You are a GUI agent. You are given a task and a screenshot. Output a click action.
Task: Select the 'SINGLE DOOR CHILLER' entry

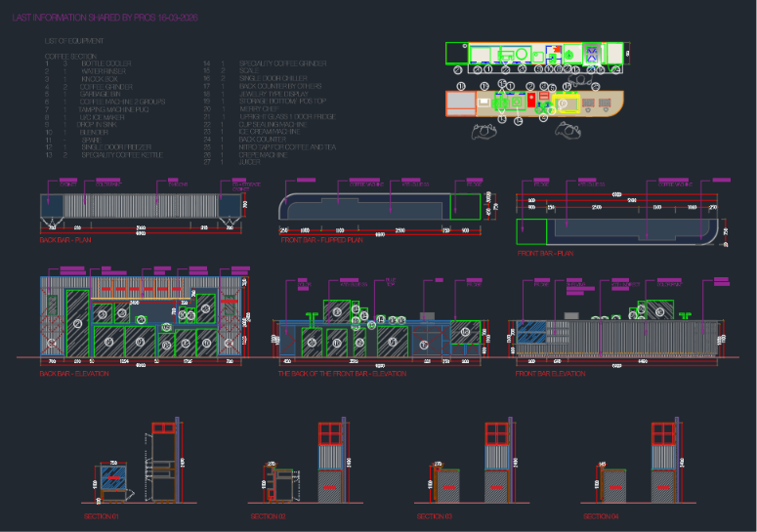pyautogui.click(x=255, y=78)
